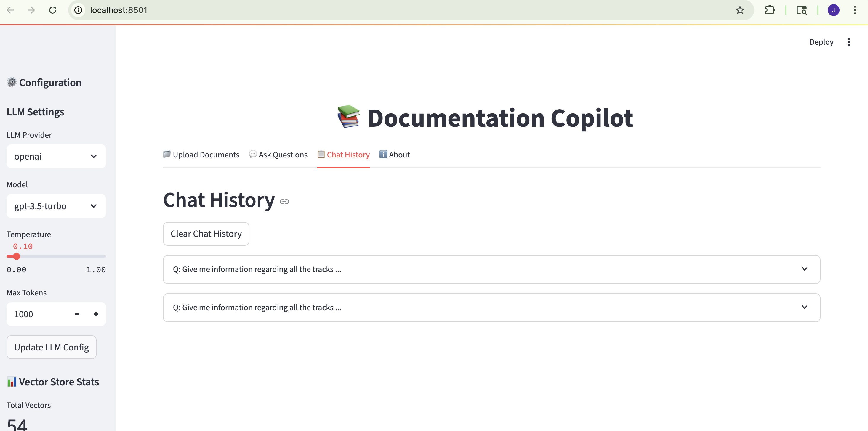The height and width of the screenshot is (431, 868).
Task: Increase Max Tokens with plus stepper
Action: click(x=96, y=314)
